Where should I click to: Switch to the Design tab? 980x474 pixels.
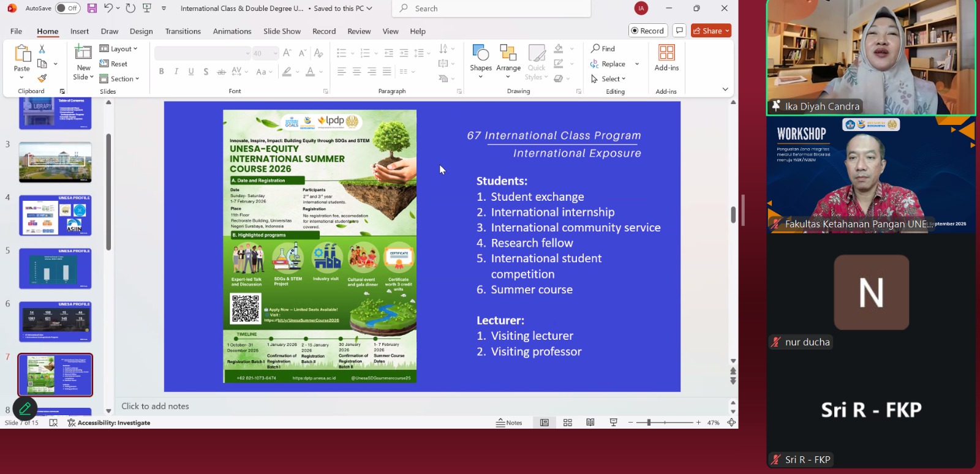(141, 31)
